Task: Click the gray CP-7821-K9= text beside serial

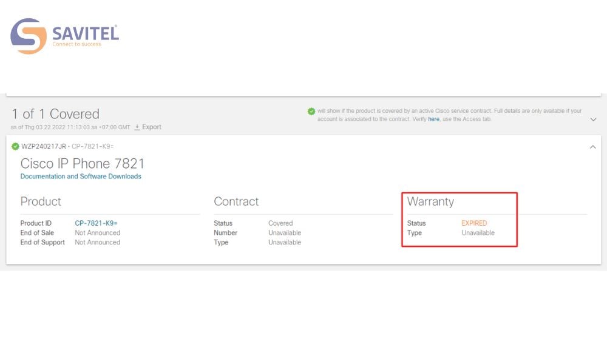Action: pos(92,146)
